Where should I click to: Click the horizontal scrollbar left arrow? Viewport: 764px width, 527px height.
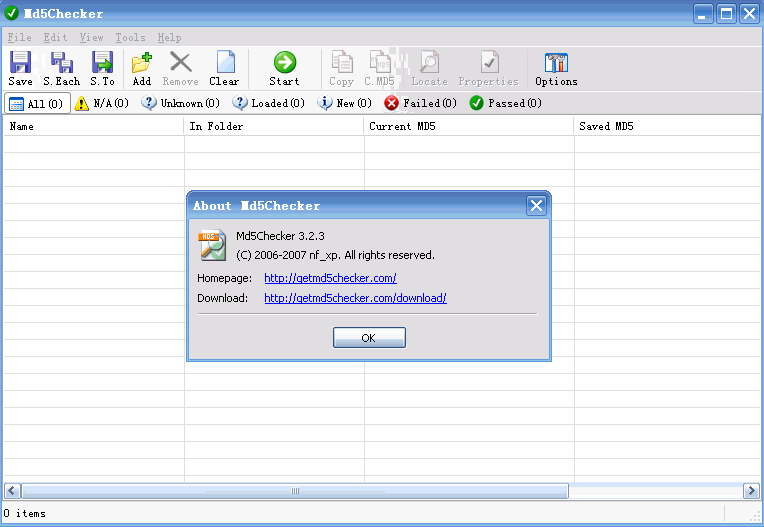click(x=13, y=490)
